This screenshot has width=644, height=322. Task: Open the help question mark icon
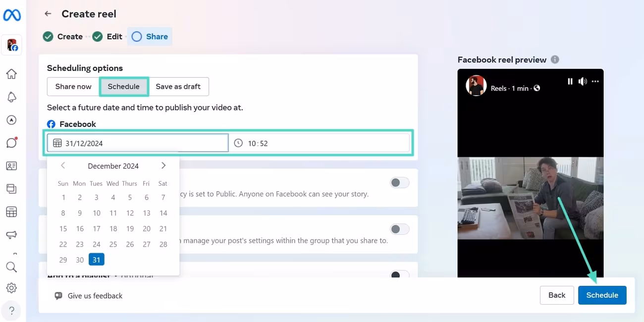pyautogui.click(x=11, y=311)
